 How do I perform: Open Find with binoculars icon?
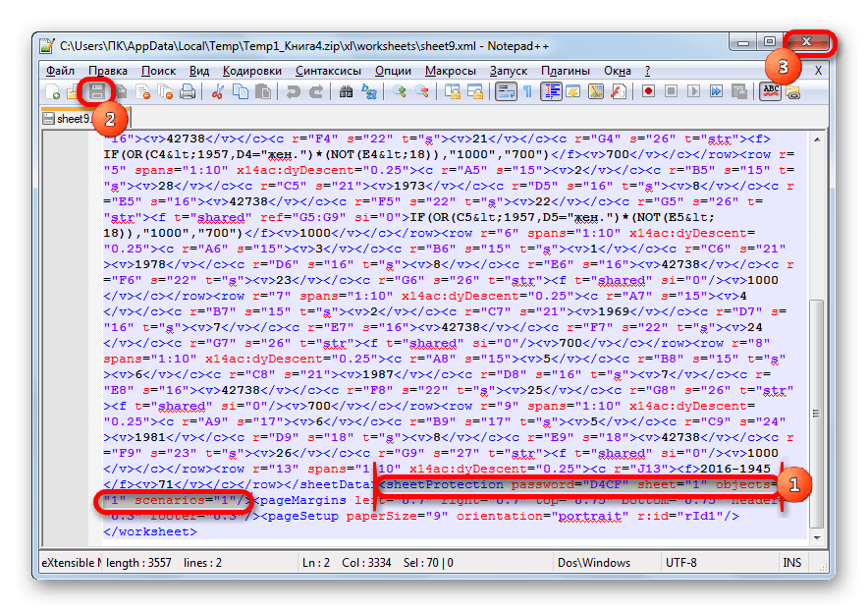[346, 91]
